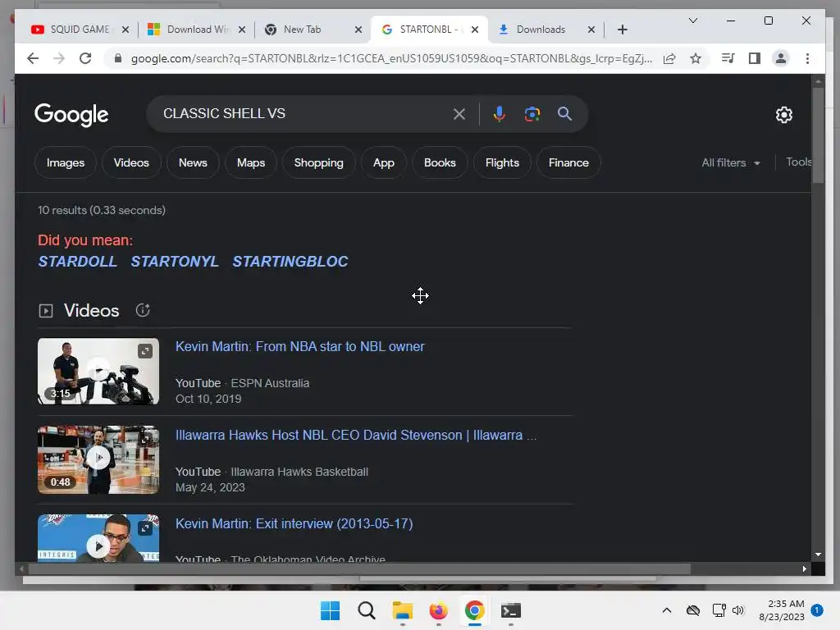Search by image with Google Lens
Screen dimensions: 840x630
point(532,114)
